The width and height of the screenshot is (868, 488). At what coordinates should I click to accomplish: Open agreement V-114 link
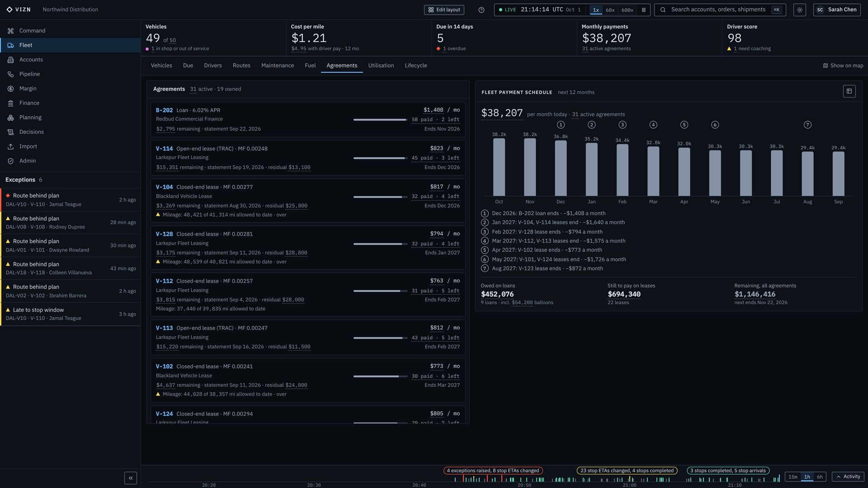click(164, 149)
